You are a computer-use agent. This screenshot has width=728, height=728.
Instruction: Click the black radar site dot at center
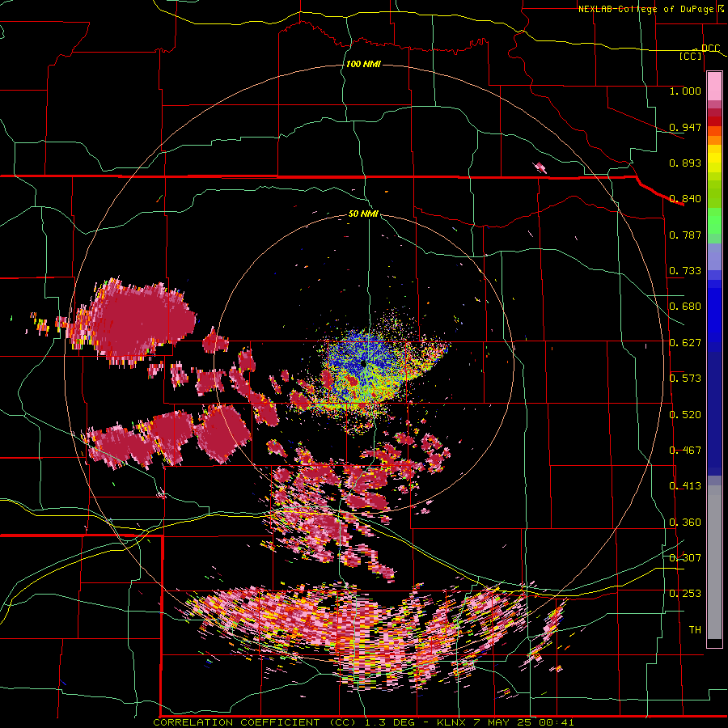point(363,363)
